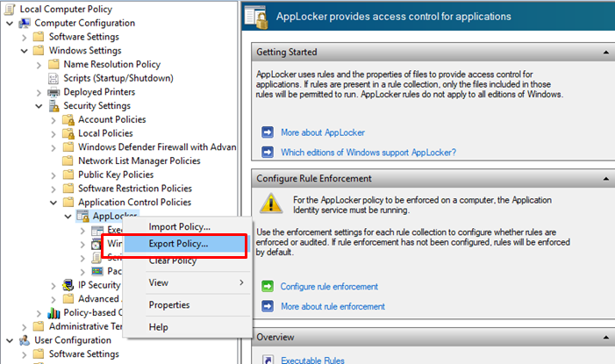Click the Account Policies folder icon
This screenshot has height=364, width=615.
tap(68, 119)
